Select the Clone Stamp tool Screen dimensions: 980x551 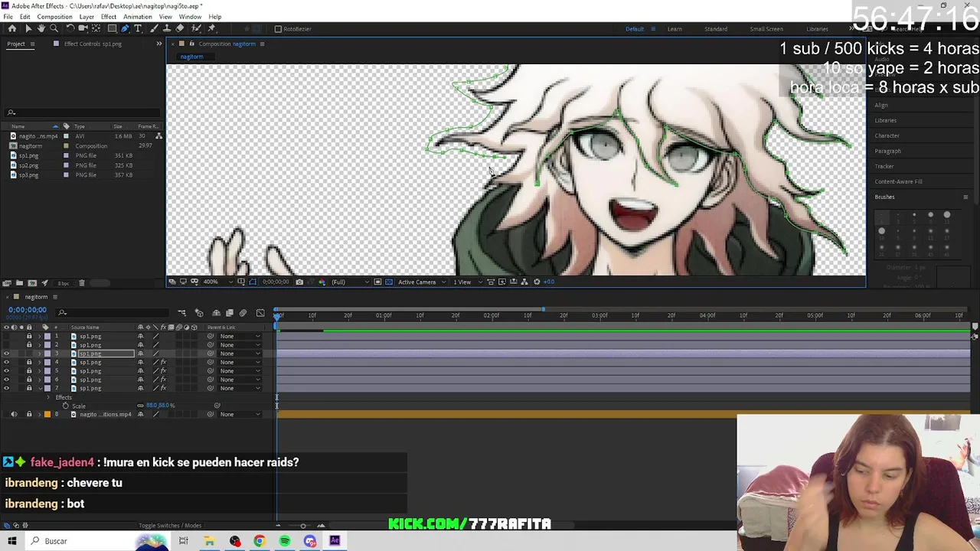166,28
